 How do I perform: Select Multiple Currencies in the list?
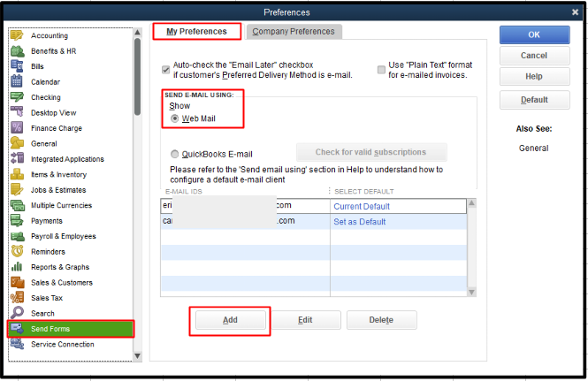click(62, 205)
